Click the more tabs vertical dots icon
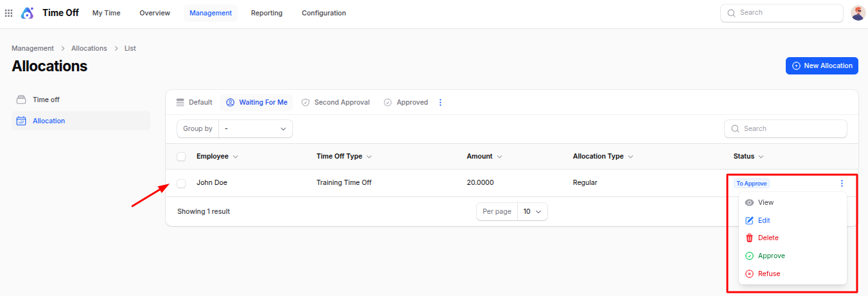 tap(440, 103)
